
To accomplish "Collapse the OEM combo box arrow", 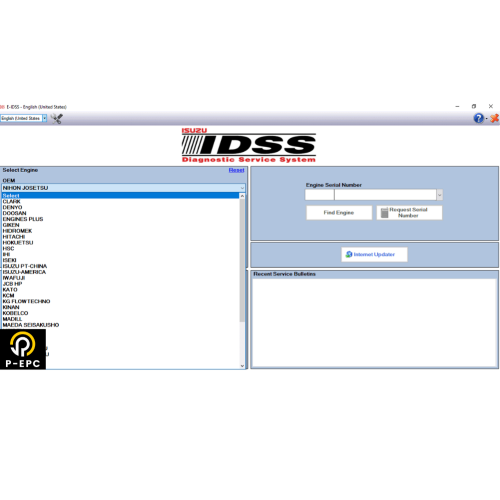I will point(242,188).
